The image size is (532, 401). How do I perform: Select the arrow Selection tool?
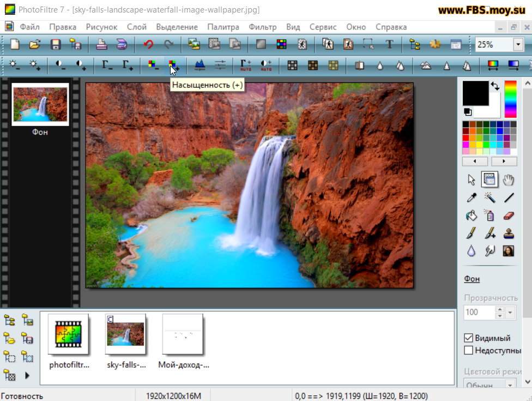(x=471, y=179)
